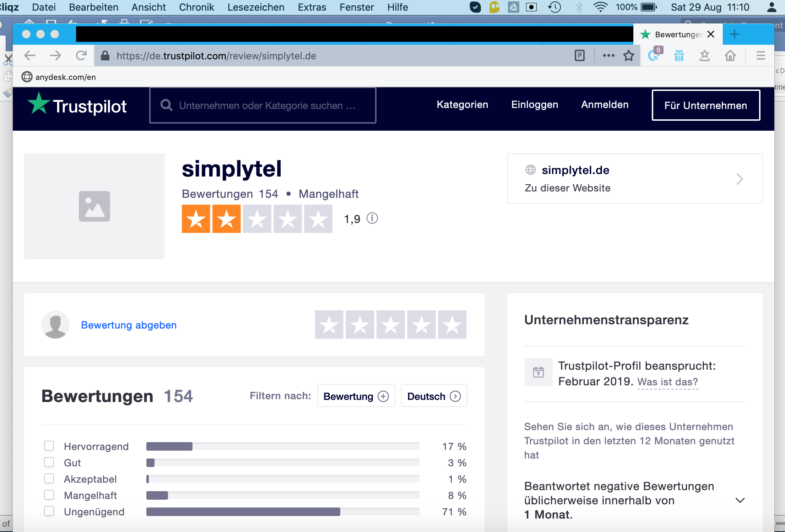Click the simplytel company image placeholder
Screen dimensions: 785x532
coord(94,206)
